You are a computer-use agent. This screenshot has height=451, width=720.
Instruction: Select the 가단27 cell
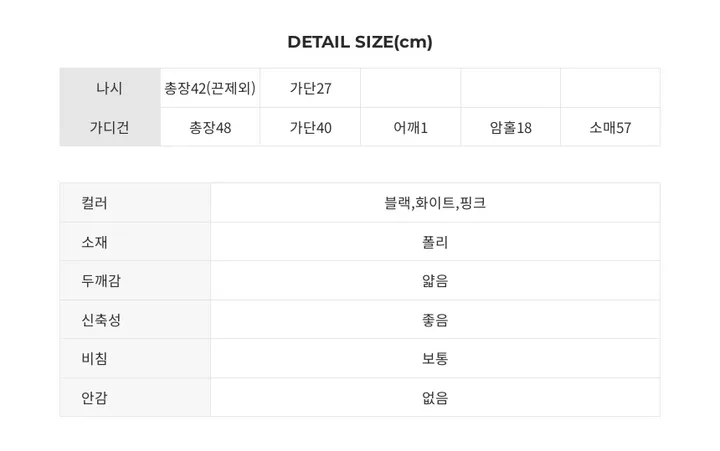[x=310, y=88]
